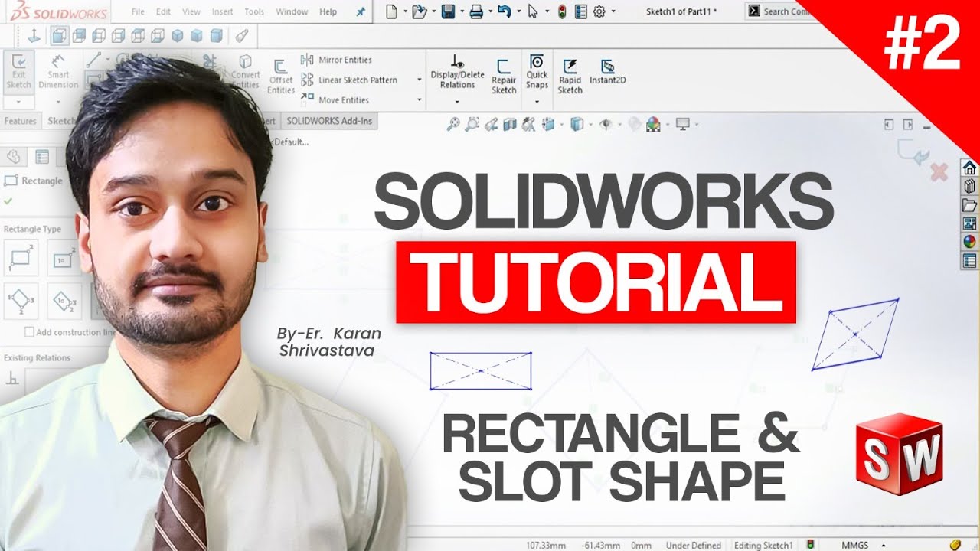The width and height of the screenshot is (980, 551).
Task: Click the Print icon
Action: click(476, 11)
